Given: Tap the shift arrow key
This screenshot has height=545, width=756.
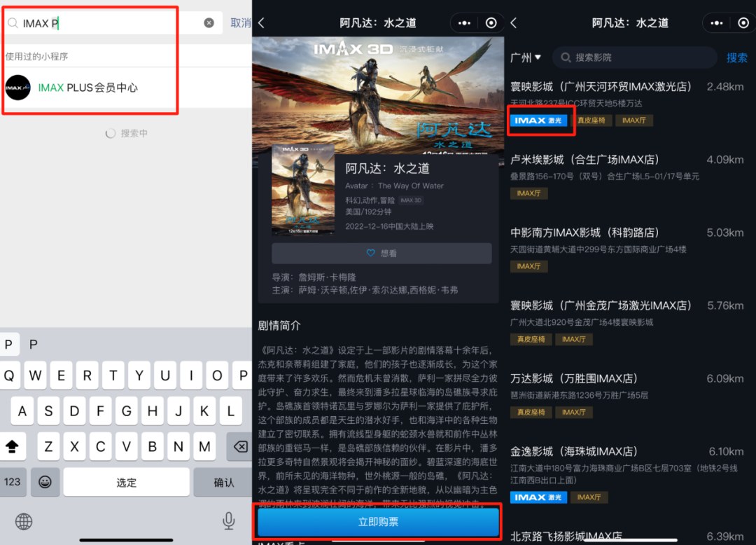Looking at the screenshot, I should (x=13, y=447).
